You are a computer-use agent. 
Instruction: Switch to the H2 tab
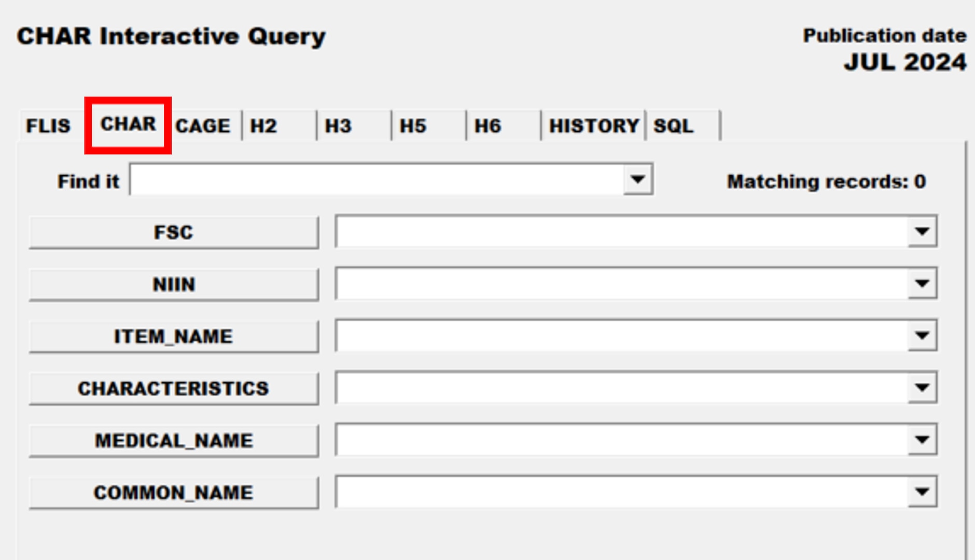coord(279,125)
